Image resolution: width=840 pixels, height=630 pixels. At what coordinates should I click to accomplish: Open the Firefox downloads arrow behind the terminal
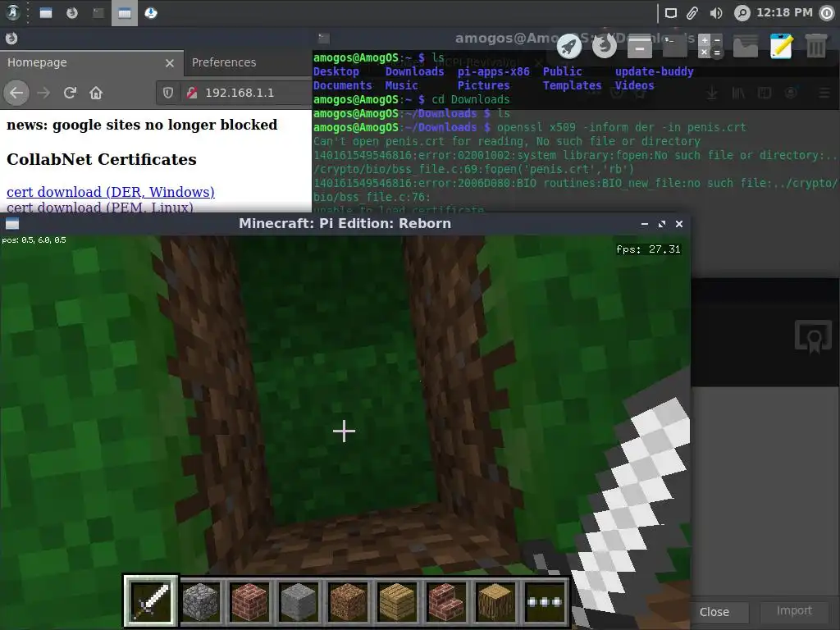coord(711,94)
